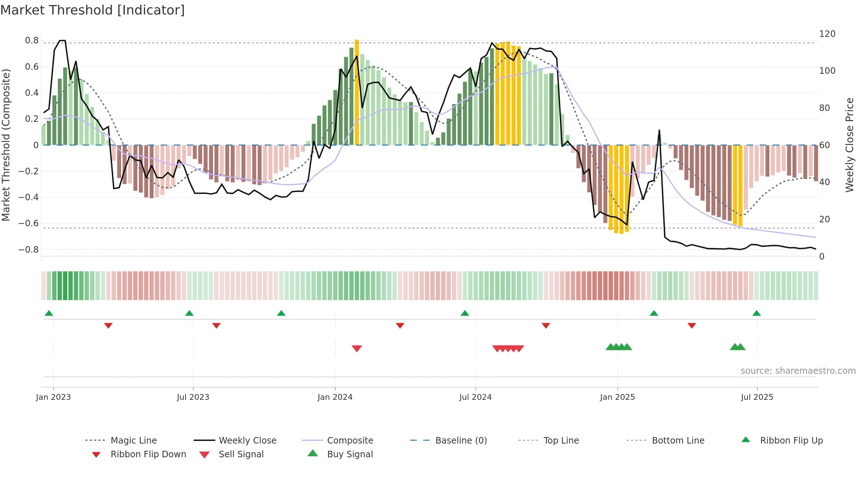Click the '−0.2' left axis tick
The height and width of the screenshot is (488, 868).
pyautogui.click(x=29, y=171)
